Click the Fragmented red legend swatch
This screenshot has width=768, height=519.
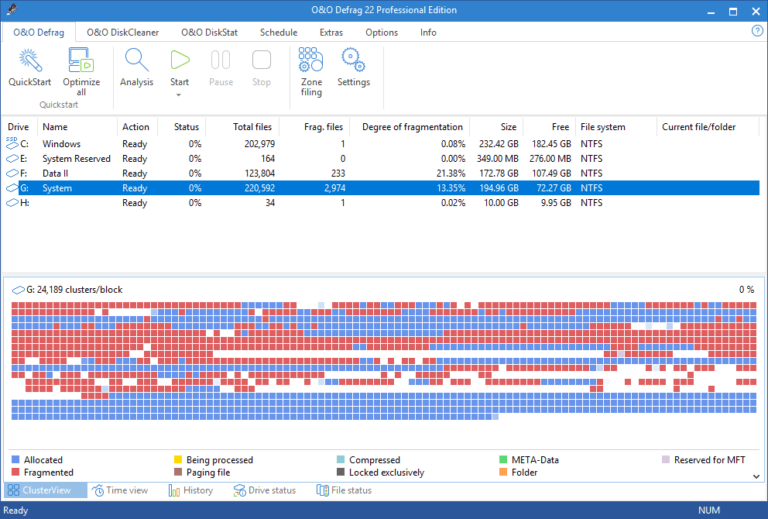pyautogui.click(x=15, y=472)
